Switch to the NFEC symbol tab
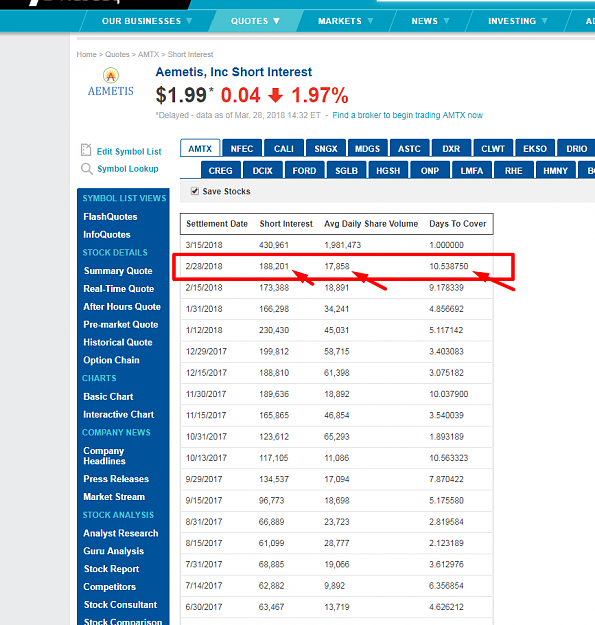Screen dimensions: 595x625 click(242, 149)
